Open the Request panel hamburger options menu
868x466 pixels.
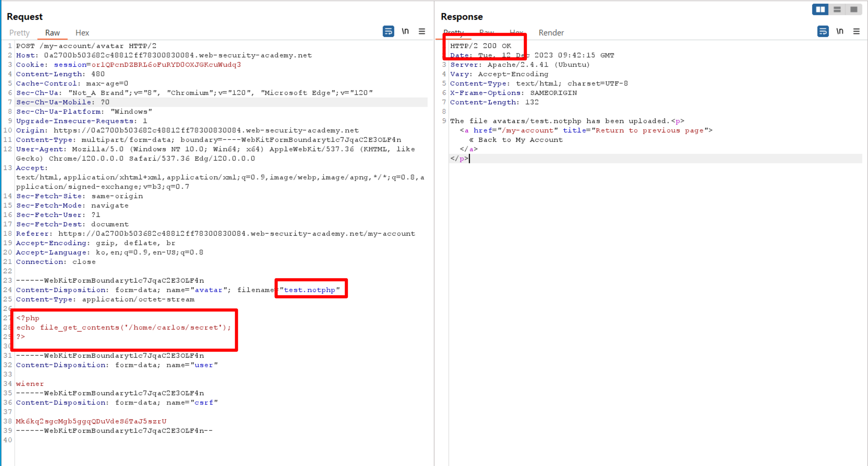[x=422, y=32]
